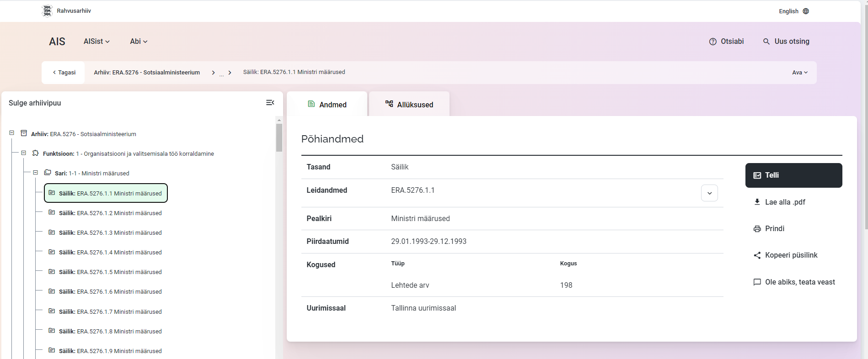Click the Rahvusarhiiv coat of arms logo
868x359 pixels.
pos(47,11)
